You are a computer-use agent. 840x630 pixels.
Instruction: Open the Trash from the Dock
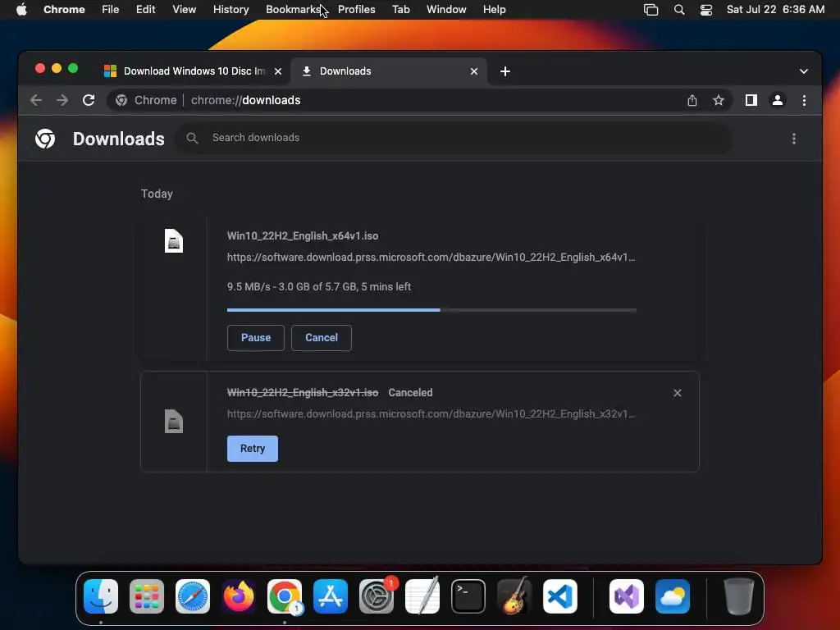tap(739, 596)
